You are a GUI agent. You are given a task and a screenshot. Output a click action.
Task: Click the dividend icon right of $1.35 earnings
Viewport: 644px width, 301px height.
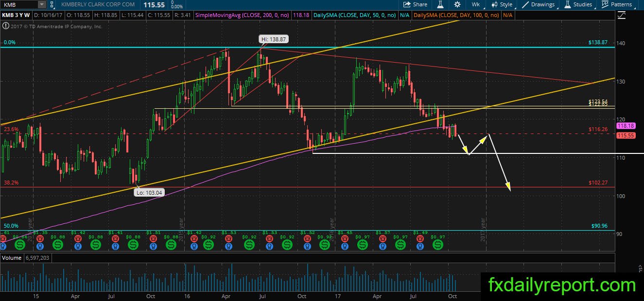click(x=58, y=245)
